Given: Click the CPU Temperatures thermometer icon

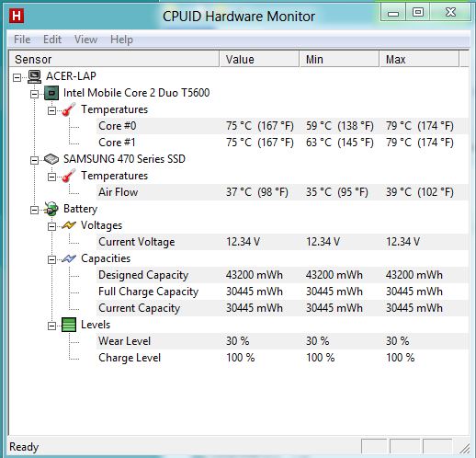Looking at the screenshot, I should pos(69,109).
